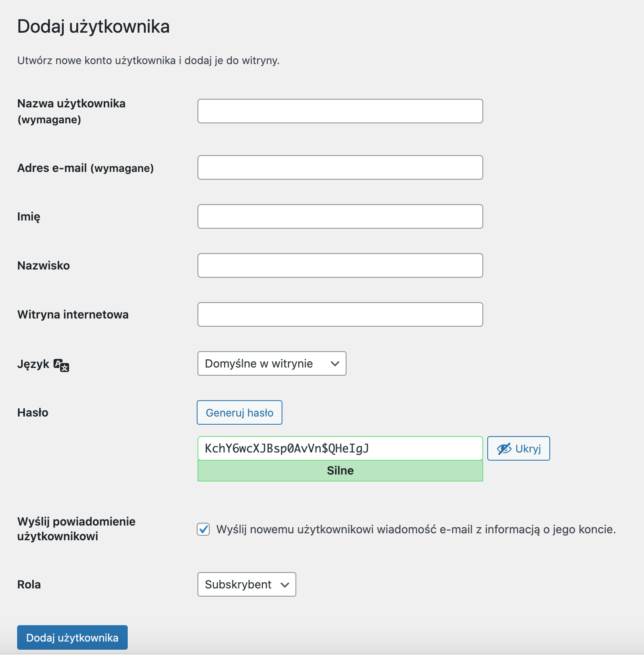Submit with the Dodaj użytkownika button
This screenshot has width=644, height=655.
pyautogui.click(x=72, y=637)
